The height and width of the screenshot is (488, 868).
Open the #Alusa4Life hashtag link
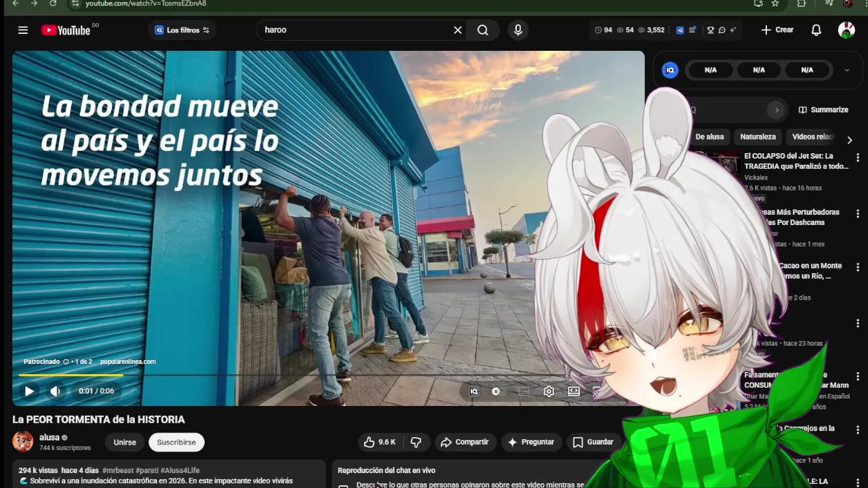point(180,470)
